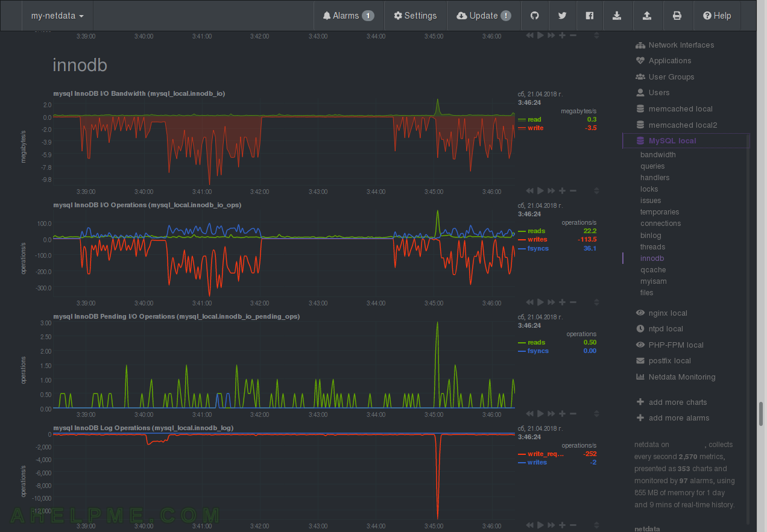The image size is (767, 532).
Task: Pan left on InnoDB I/O Bandwidth chart
Action: (529, 191)
